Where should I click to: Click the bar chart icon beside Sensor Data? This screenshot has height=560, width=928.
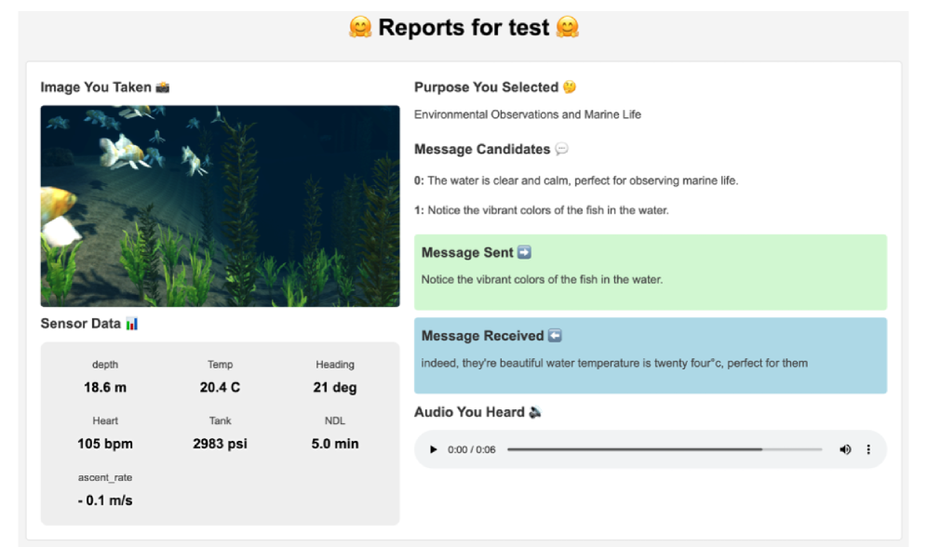pos(132,324)
